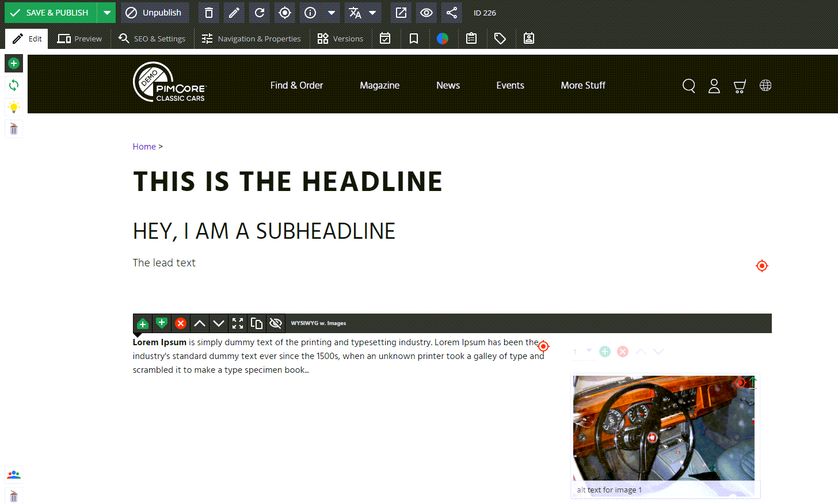Toggle preview with the eye icon

point(426,13)
